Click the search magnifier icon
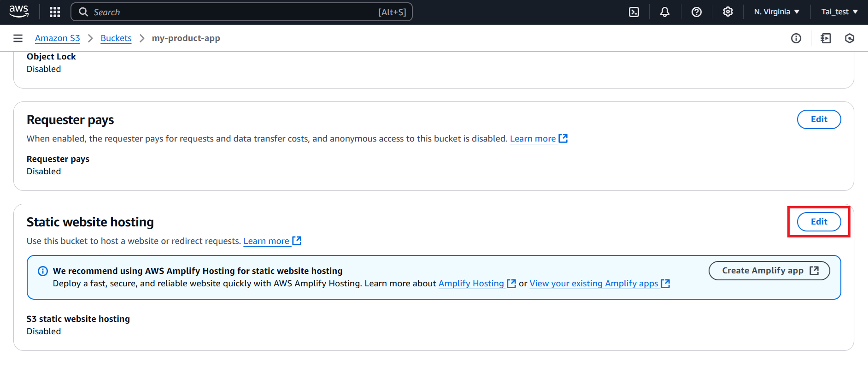This screenshot has height=385, width=868. [x=83, y=12]
